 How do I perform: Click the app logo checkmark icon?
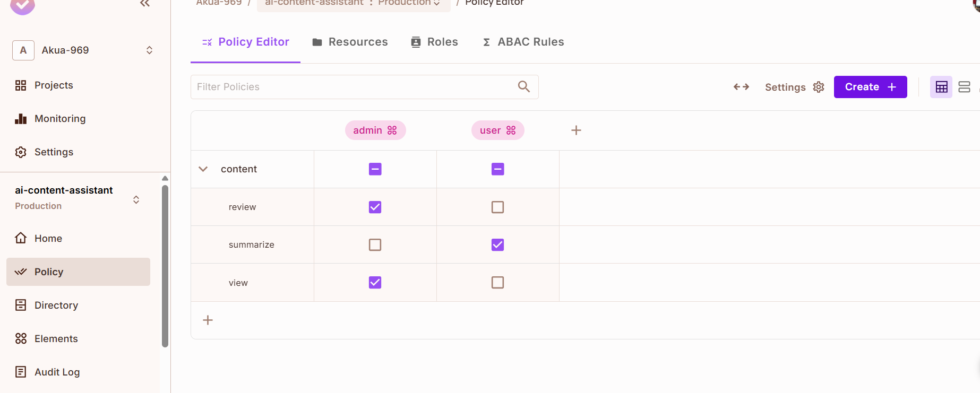pos(23,5)
